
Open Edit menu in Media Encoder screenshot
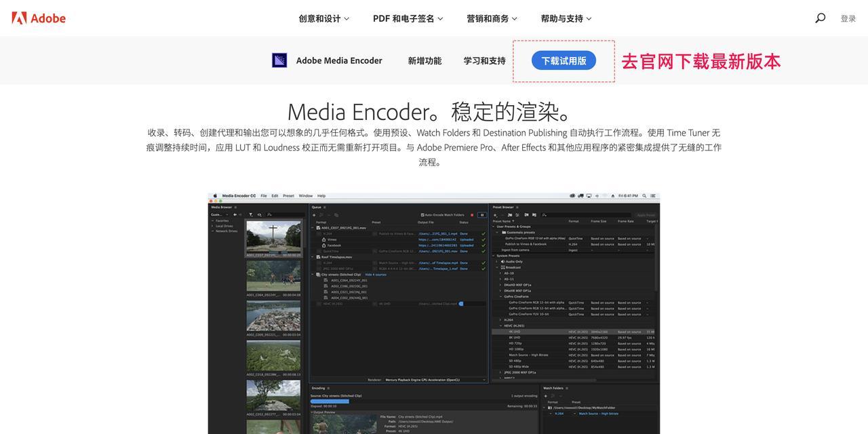[x=275, y=196]
